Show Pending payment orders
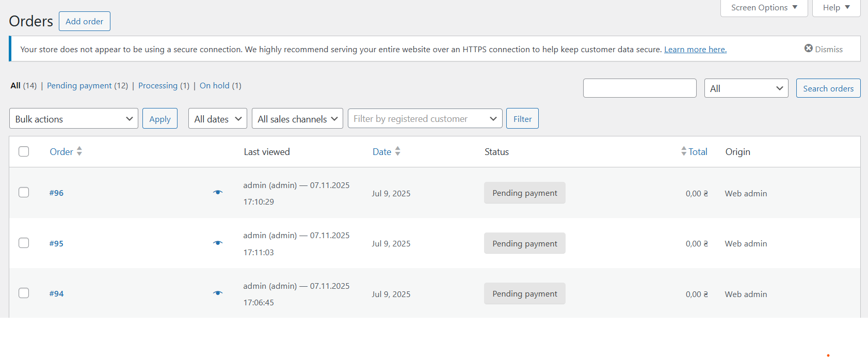Viewport: 868px width, 357px height. coord(79,86)
